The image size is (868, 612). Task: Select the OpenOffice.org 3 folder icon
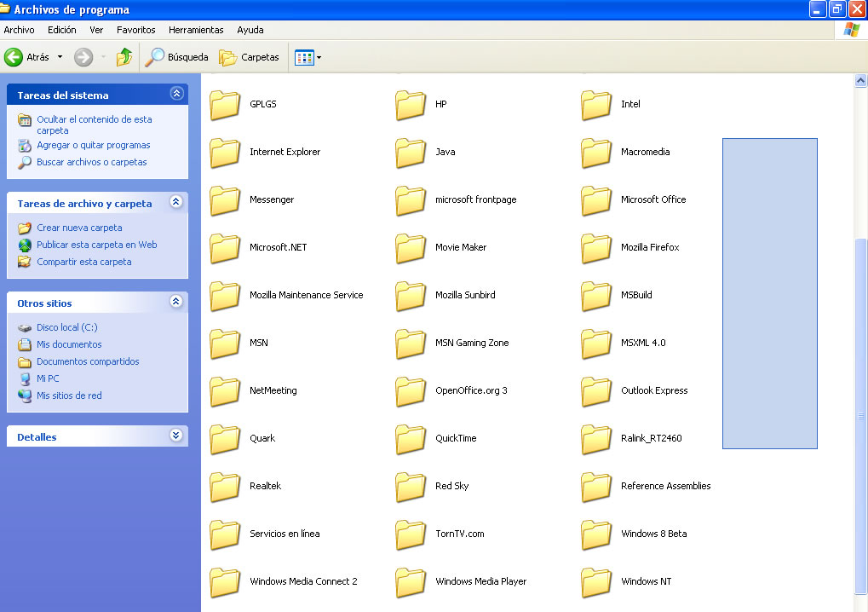[x=411, y=390]
